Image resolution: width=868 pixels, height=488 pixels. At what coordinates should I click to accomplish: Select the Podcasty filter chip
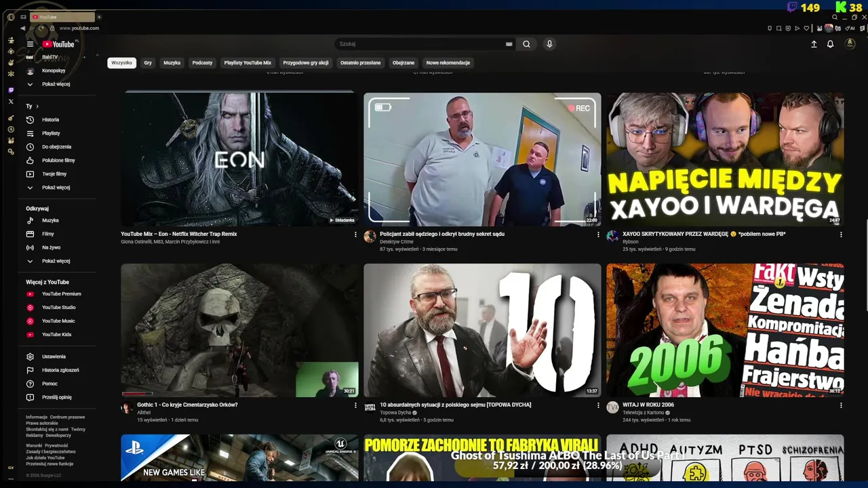pos(202,63)
